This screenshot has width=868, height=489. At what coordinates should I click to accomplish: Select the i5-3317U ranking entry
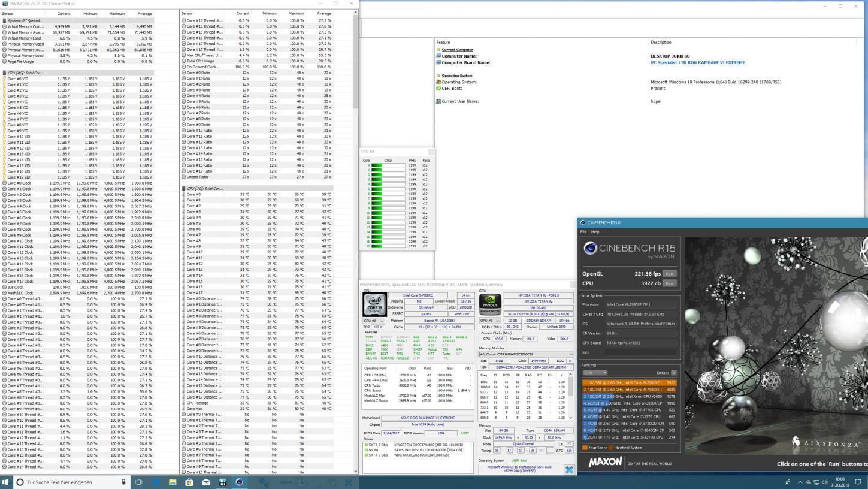click(629, 437)
